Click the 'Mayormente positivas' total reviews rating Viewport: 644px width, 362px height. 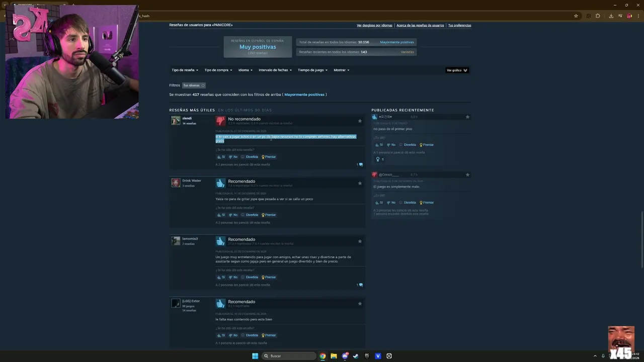[397, 42]
